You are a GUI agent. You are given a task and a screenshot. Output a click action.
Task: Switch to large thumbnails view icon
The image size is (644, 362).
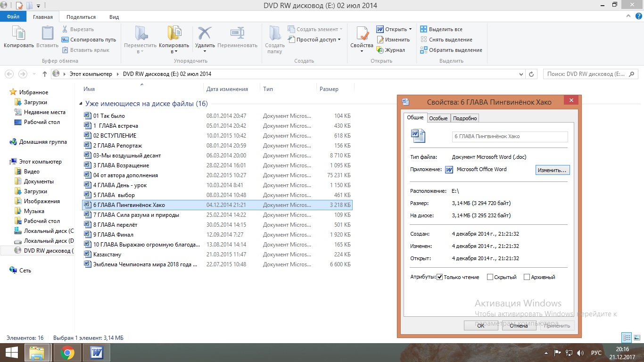[636, 337]
